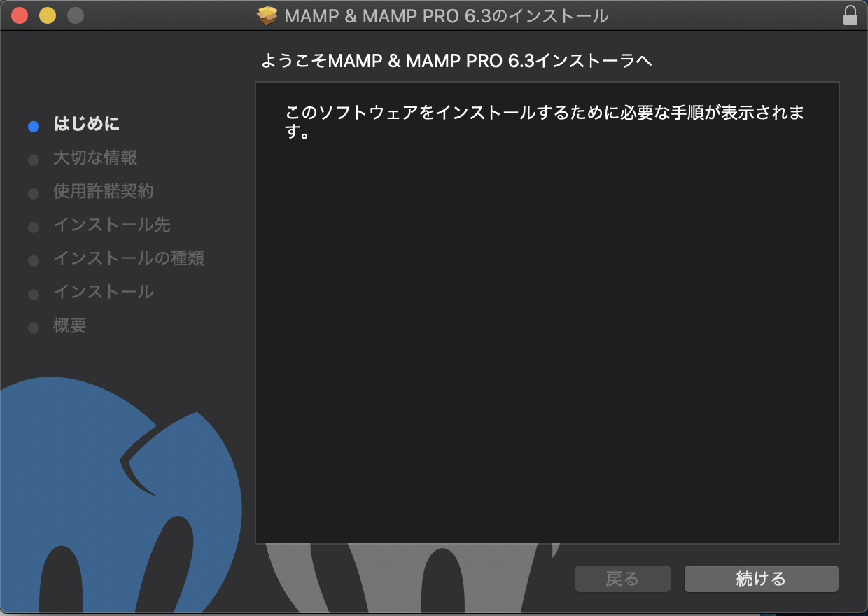868x616 pixels.
Task: Click the lock icon at top right
Action: [850, 15]
